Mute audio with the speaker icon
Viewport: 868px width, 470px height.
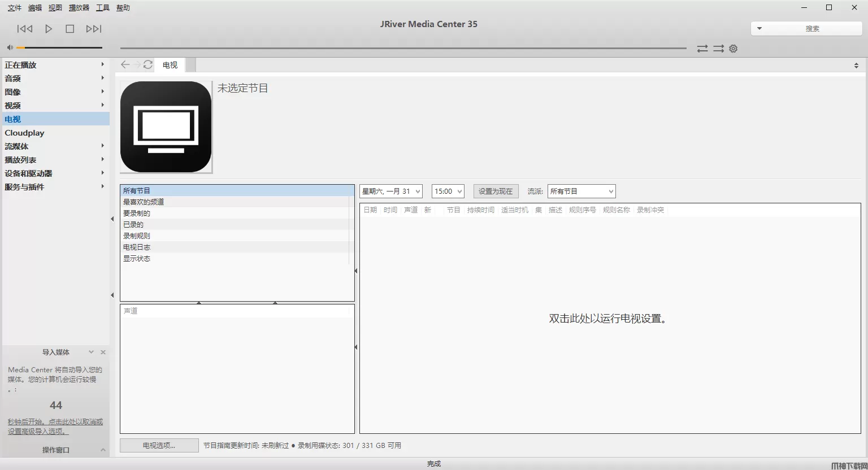click(x=10, y=48)
